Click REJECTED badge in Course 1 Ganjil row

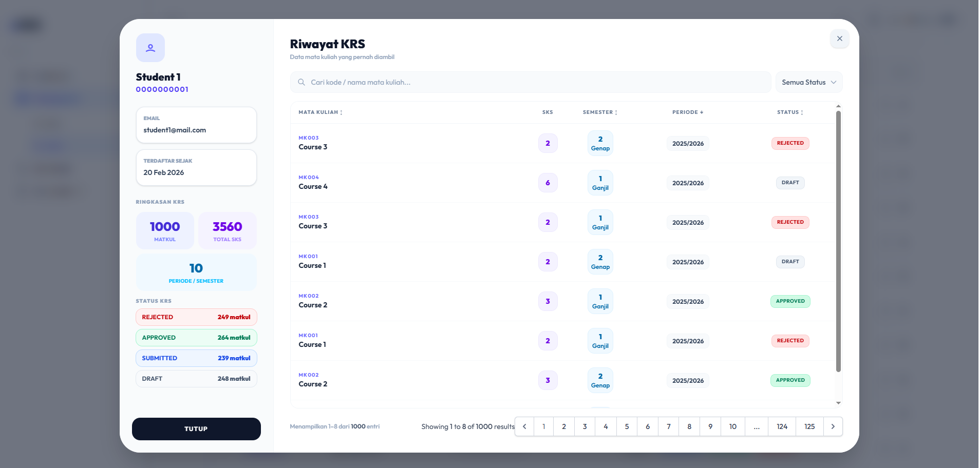(790, 341)
